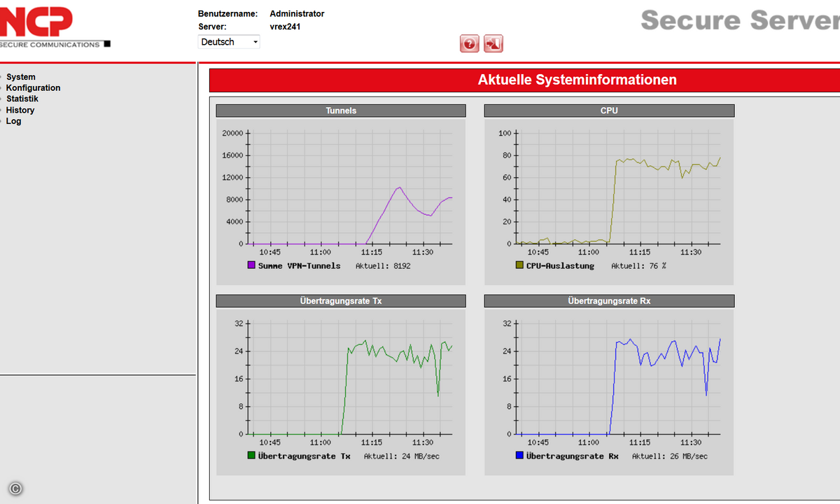The height and width of the screenshot is (504, 840).
Task: Click the Tunnels panel header
Action: 341,111
